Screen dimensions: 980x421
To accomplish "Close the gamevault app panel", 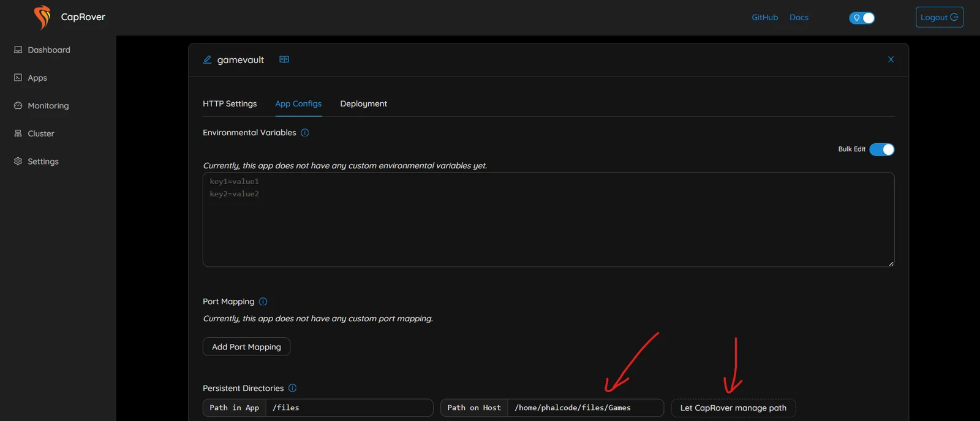I will pos(891,59).
